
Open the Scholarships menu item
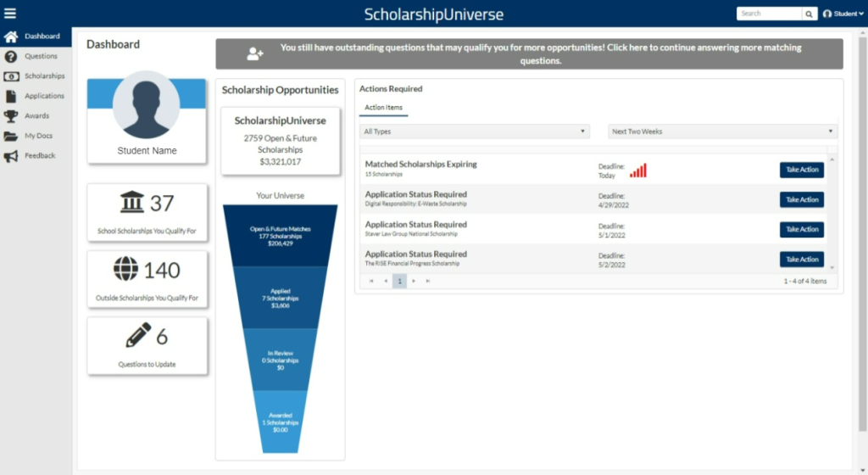(x=36, y=76)
